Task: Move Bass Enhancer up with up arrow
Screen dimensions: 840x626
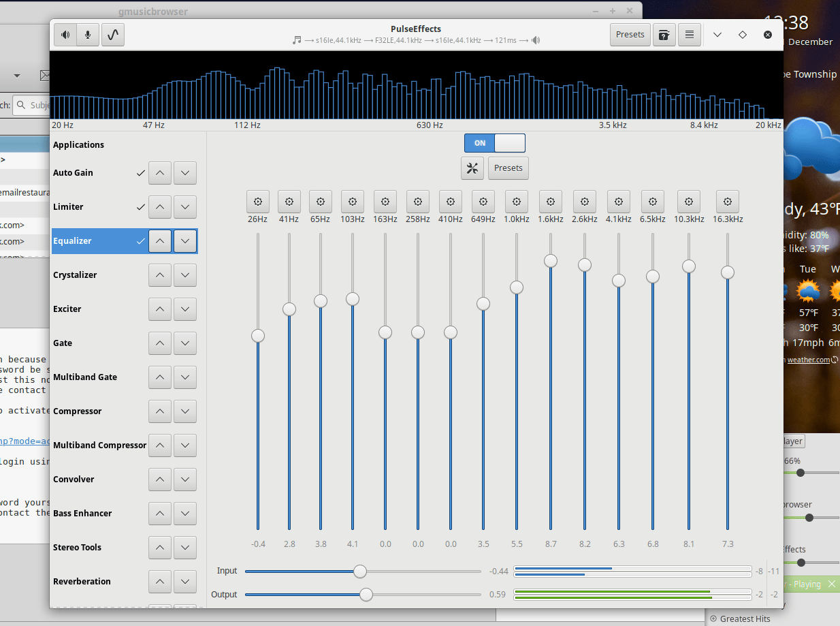Action: click(159, 514)
